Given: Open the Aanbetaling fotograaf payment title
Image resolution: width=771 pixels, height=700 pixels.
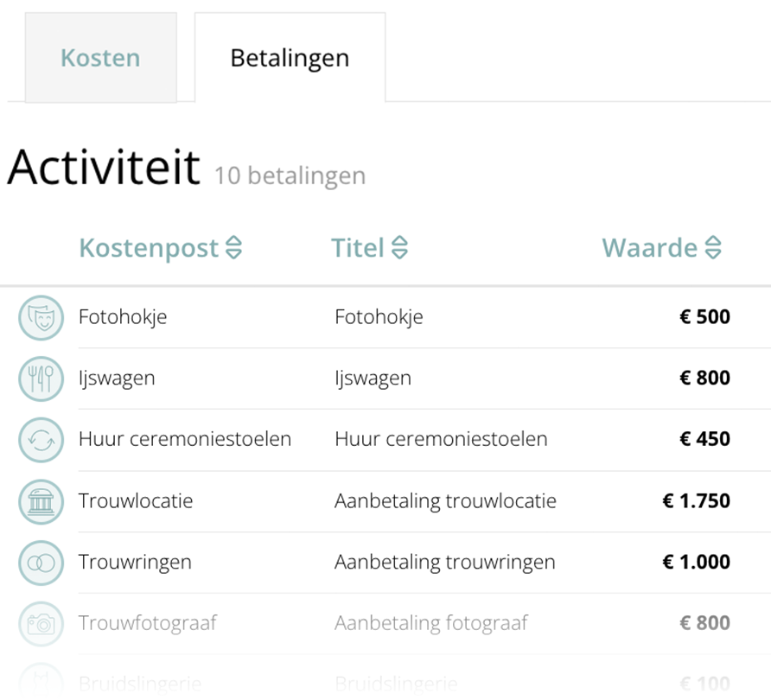Looking at the screenshot, I should tap(430, 624).
